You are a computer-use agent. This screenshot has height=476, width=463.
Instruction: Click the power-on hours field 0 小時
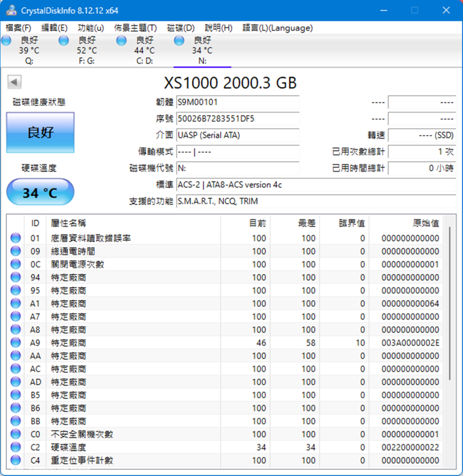(x=422, y=168)
